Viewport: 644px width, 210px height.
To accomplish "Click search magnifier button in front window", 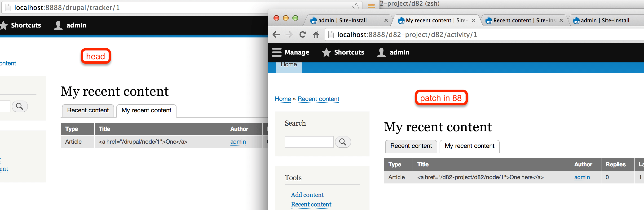I will 343,142.
